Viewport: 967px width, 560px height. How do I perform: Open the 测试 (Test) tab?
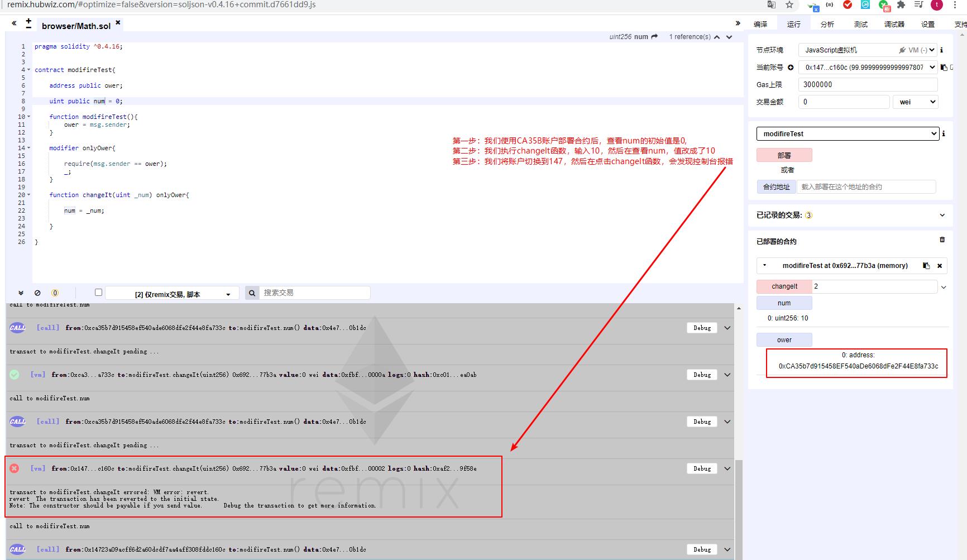click(860, 24)
